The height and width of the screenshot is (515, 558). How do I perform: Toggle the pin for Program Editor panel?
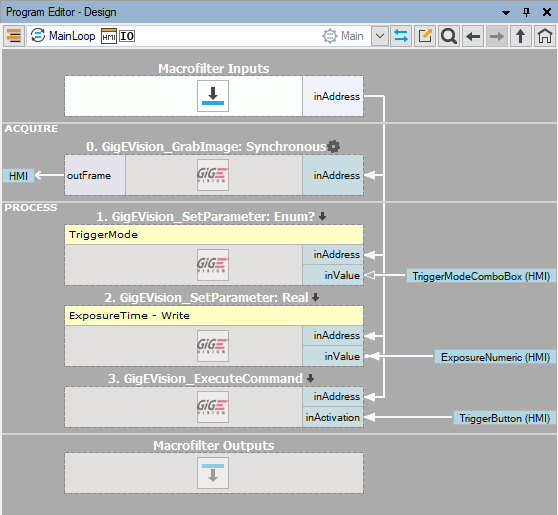526,12
